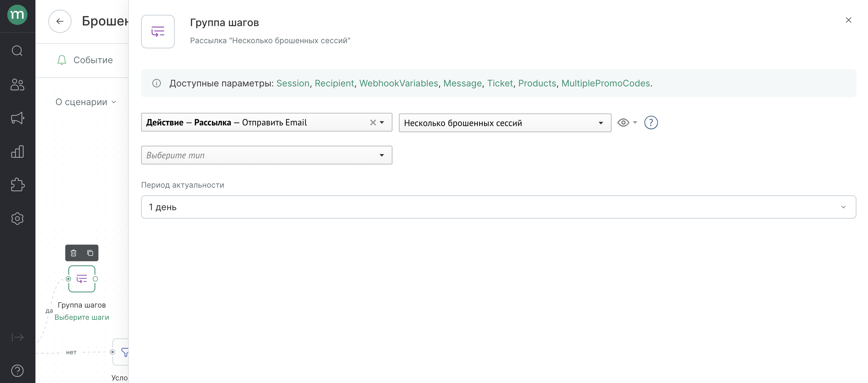Delete the step group node with trash icon
Screen dimensions: 868x383
(x=73, y=253)
